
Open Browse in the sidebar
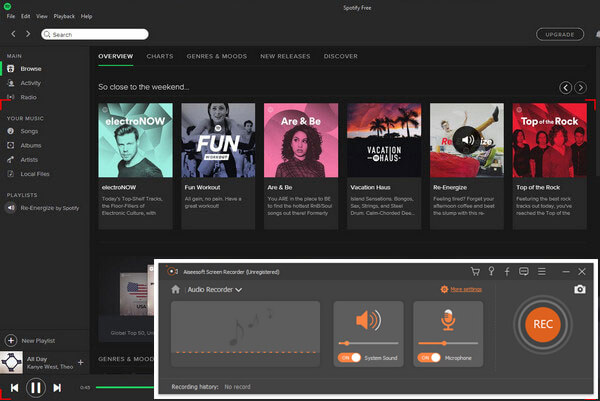(31, 69)
